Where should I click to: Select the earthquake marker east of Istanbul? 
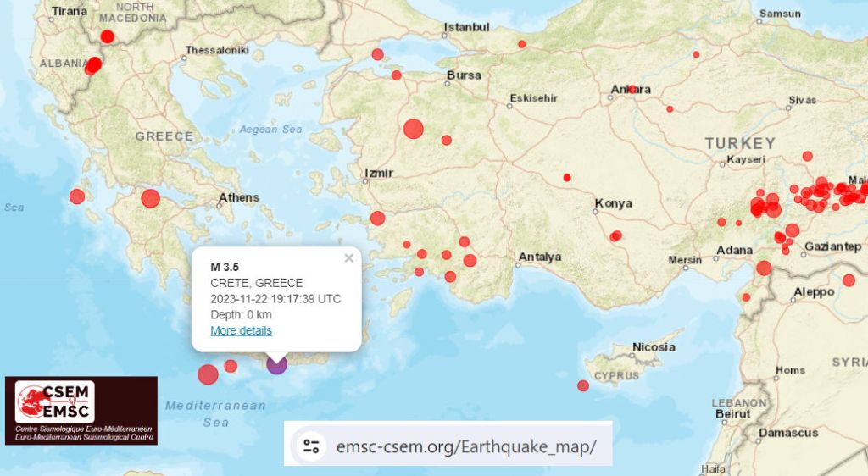tap(521, 44)
